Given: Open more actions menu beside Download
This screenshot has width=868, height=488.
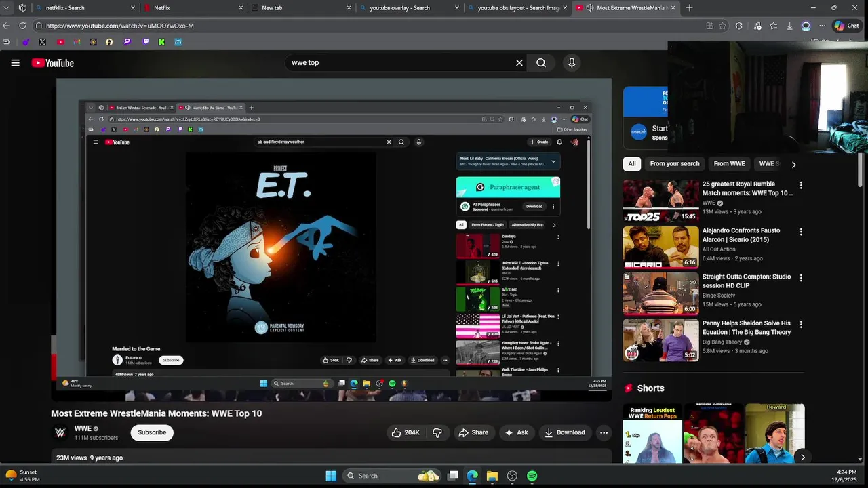Looking at the screenshot, I should coord(604,432).
